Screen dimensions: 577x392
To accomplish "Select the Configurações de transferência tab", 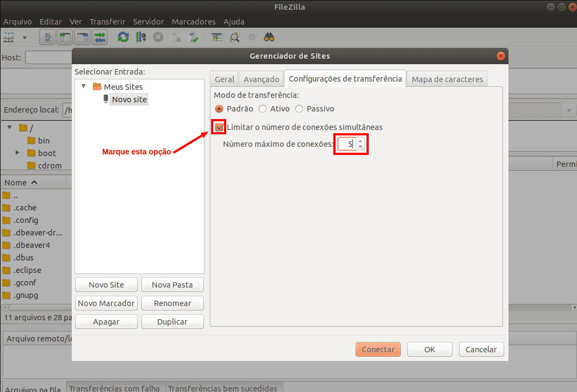I will pos(345,79).
